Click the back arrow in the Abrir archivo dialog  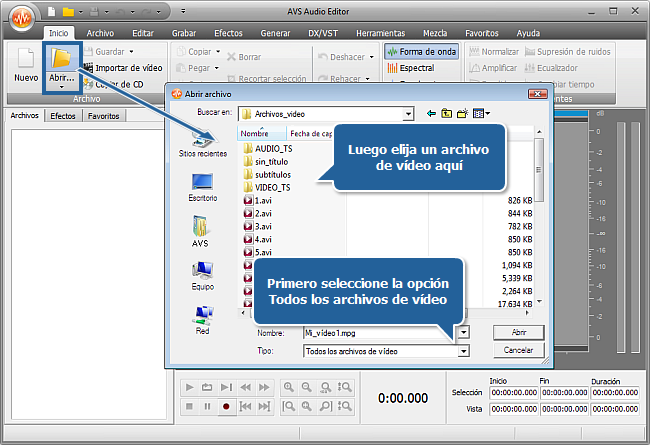431,113
